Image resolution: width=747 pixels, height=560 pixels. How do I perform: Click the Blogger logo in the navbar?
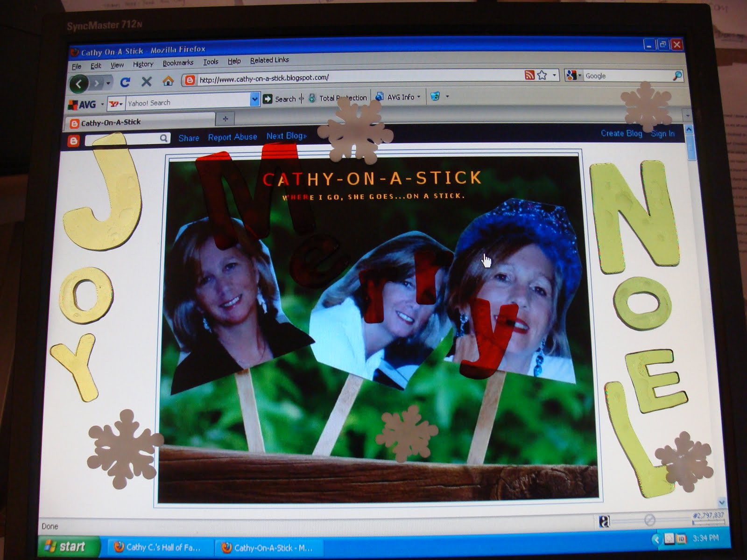click(74, 140)
